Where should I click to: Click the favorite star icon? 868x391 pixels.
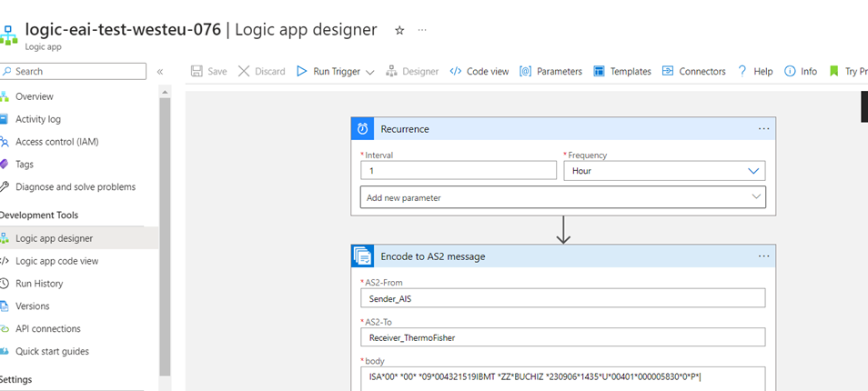coord(399,30)
